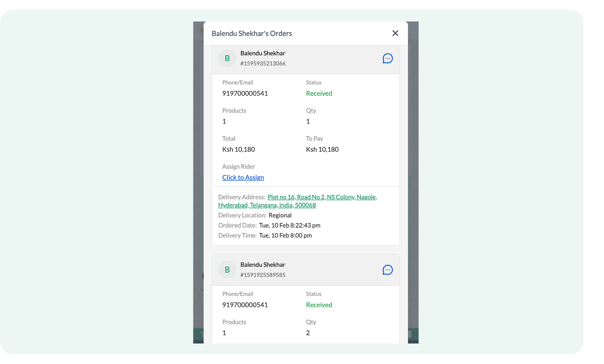The height and width of the screenshot is (364, 604).
Task: Click the B avatar of first order
Action: (227, 58)
